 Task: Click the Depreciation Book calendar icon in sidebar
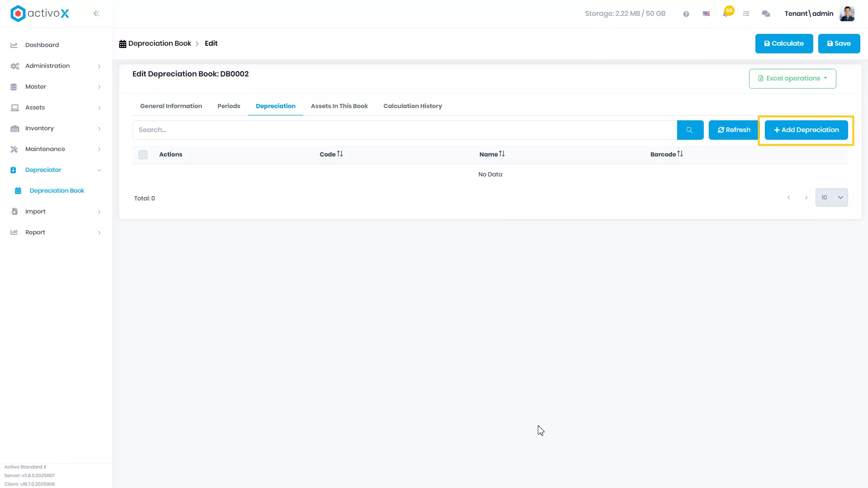(x=18, y=191)
